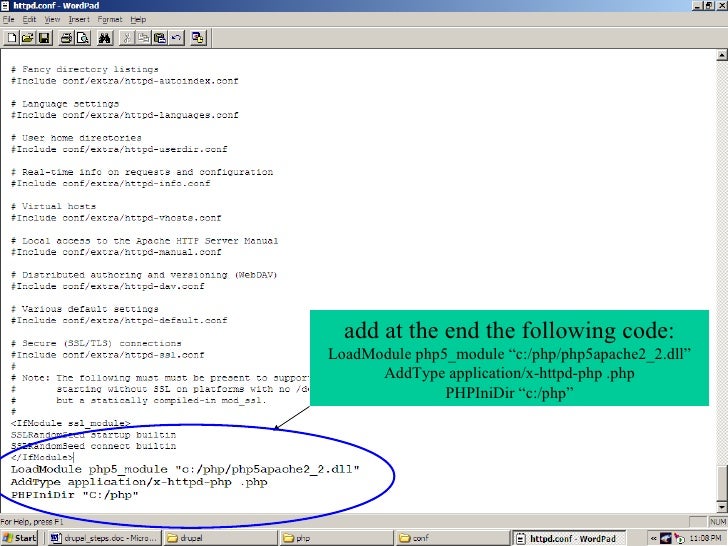Click the WordPad title bar icon
The width and height of the screenshot is (728, 546).
click(x=6, y=6)
